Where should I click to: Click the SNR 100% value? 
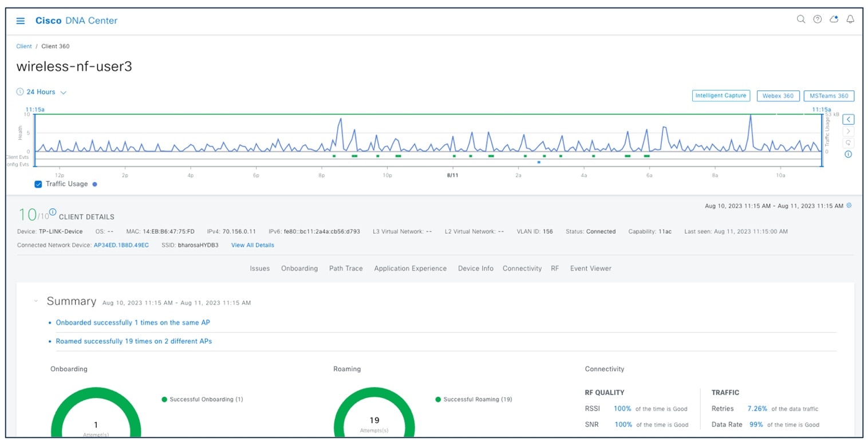[623, 425]
